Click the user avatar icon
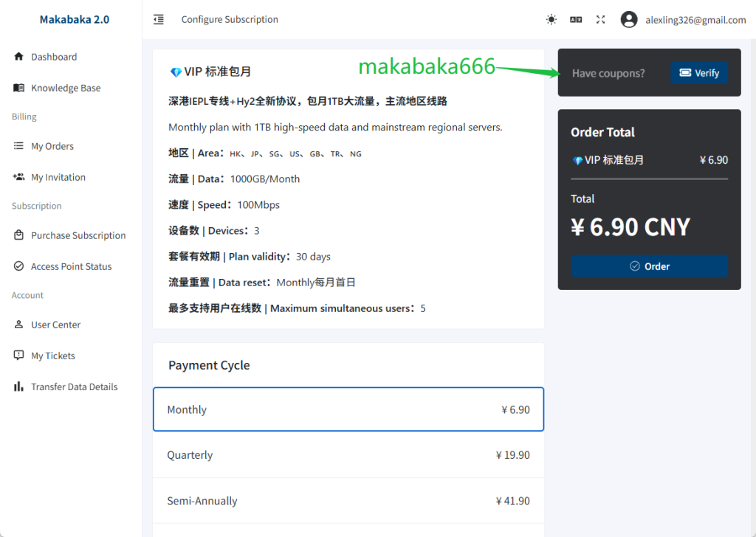756x537 pixels. (x=629, y=20)
